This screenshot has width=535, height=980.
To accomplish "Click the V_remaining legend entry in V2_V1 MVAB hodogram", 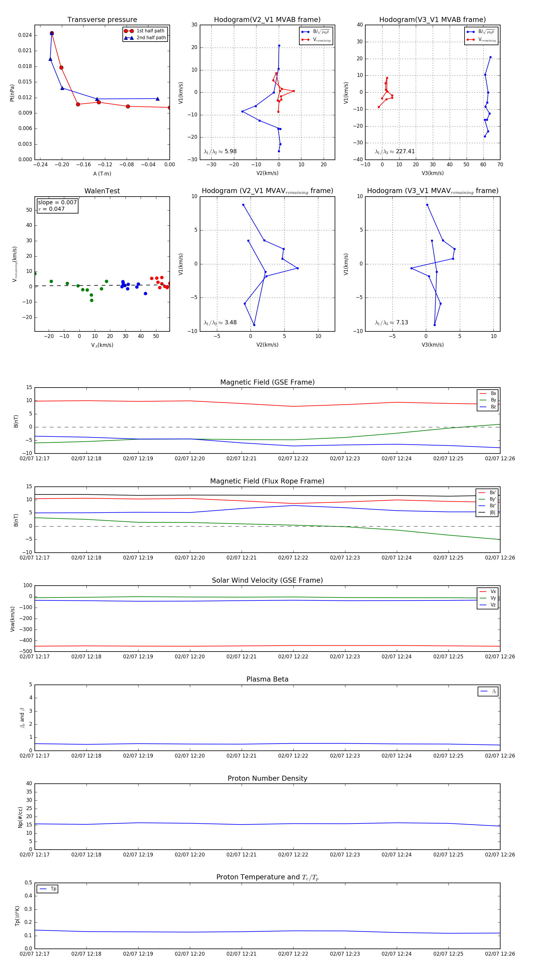I will click(316, 39).
